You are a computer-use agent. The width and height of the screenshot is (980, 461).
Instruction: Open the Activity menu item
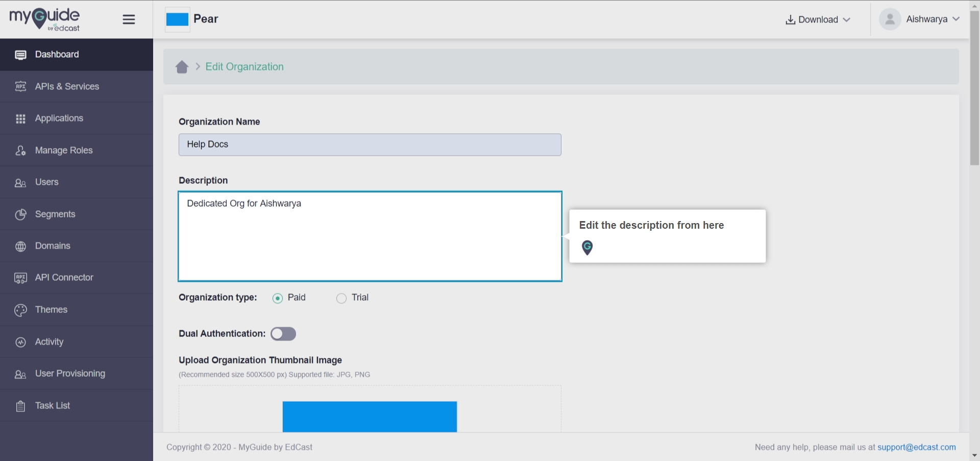coord(77,342)
